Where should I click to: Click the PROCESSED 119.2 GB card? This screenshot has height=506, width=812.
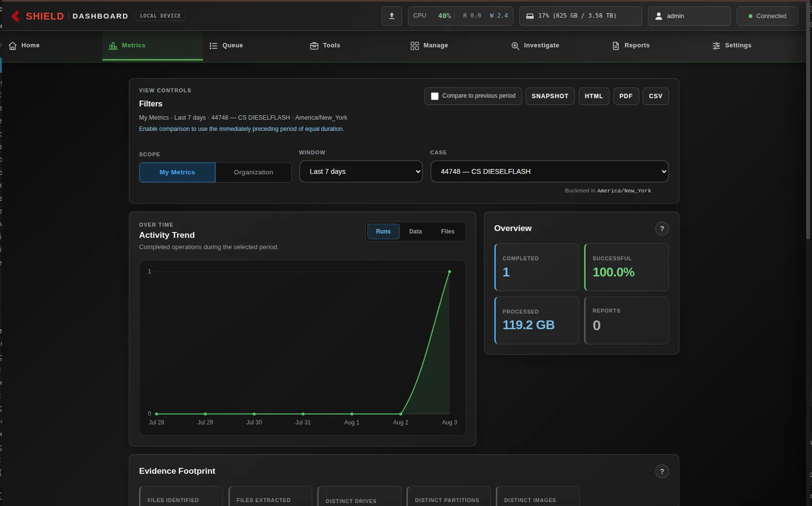coord(537,320)
